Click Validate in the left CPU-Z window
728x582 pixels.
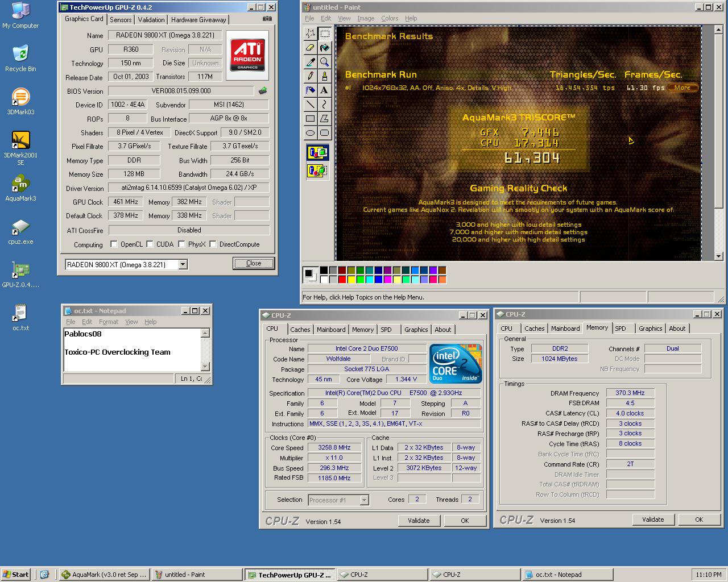click(x=419, y=521)
